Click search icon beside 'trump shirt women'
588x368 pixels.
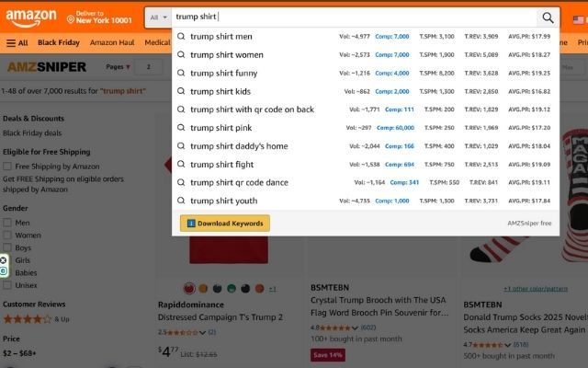pyautogui.click(x=181, y=55)
